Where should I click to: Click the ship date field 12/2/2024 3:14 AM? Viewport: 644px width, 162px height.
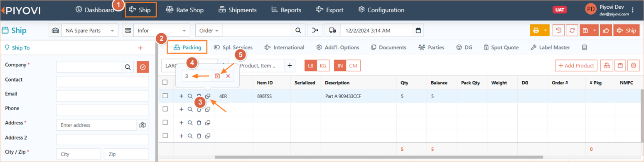pyautogui.click(x=376, y=30)
